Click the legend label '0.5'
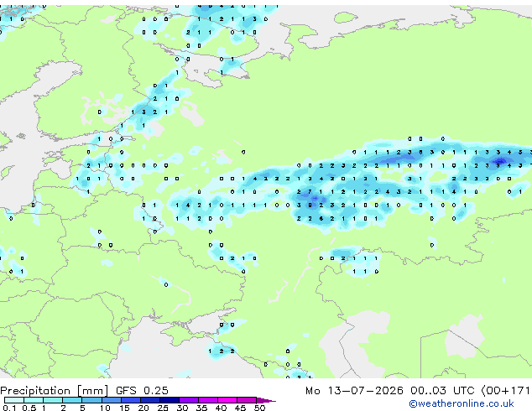 tap(29, 408)
